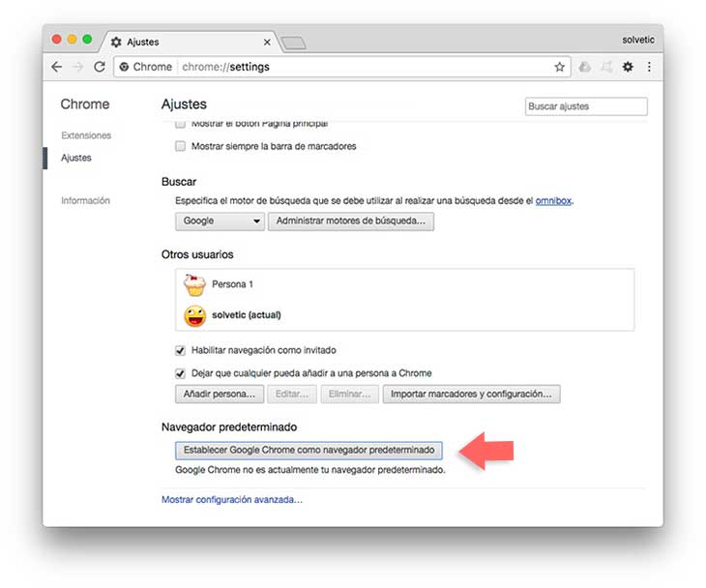This screenshot has width=706, height=588.
Task: Toggle 'Dejar que cualquier pueda añadir' checkbox
Action: pyautogui.click(x=180, y=373)
